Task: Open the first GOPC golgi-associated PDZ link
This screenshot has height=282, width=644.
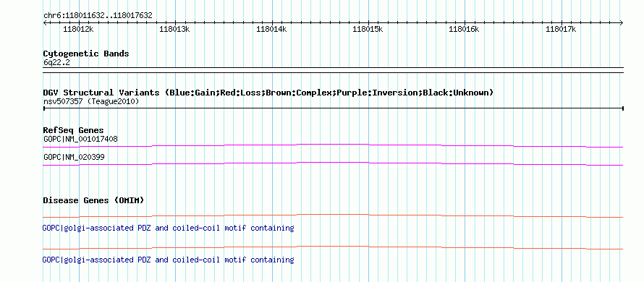Action: tap(168, 228)
